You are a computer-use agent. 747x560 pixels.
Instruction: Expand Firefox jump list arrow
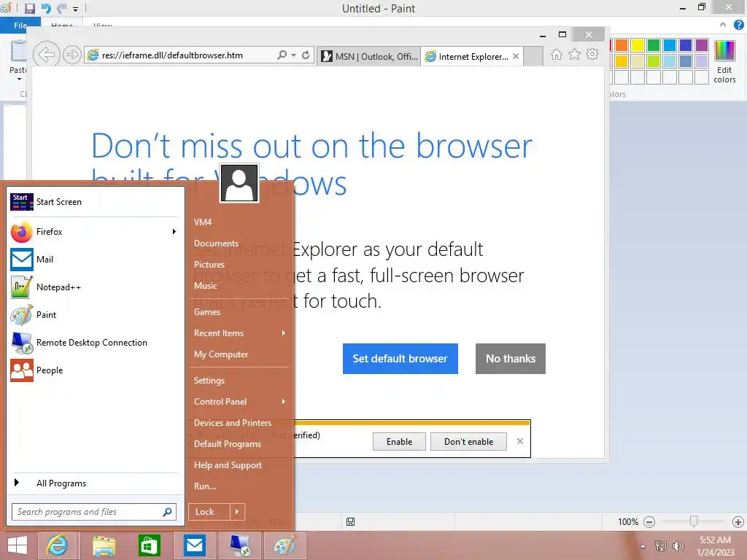coord(174,232)
